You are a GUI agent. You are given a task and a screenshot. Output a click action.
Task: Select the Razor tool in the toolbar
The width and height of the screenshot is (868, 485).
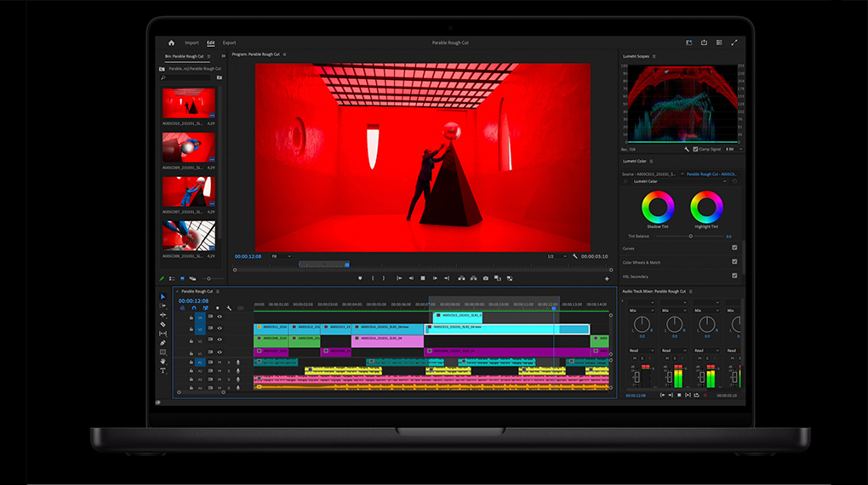pos(163,324)
